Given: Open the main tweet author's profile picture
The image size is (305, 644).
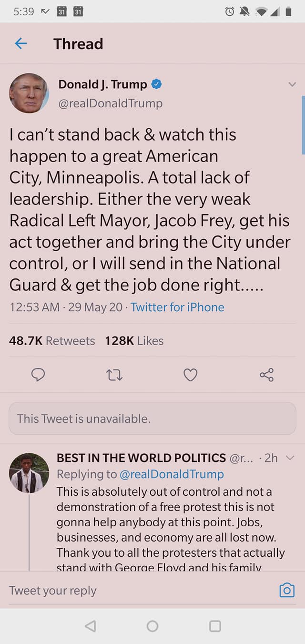Looking at the screenshot, I should click(x=29, y=93).
